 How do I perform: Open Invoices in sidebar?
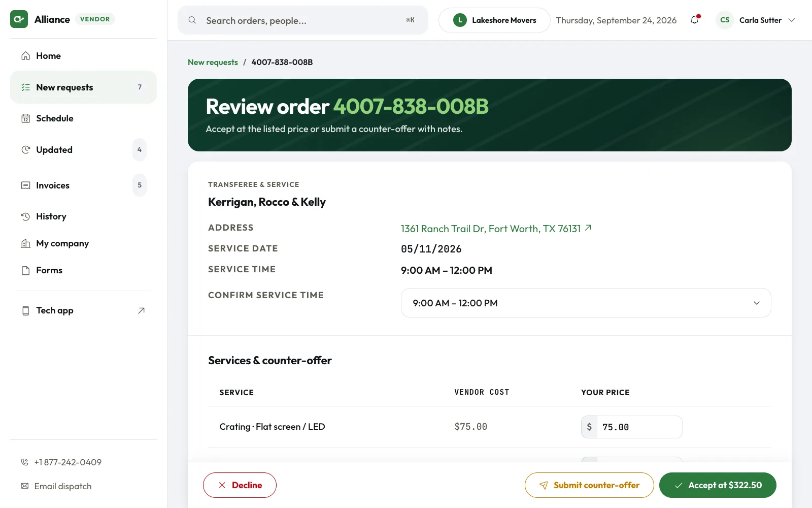tap(84, 185)
